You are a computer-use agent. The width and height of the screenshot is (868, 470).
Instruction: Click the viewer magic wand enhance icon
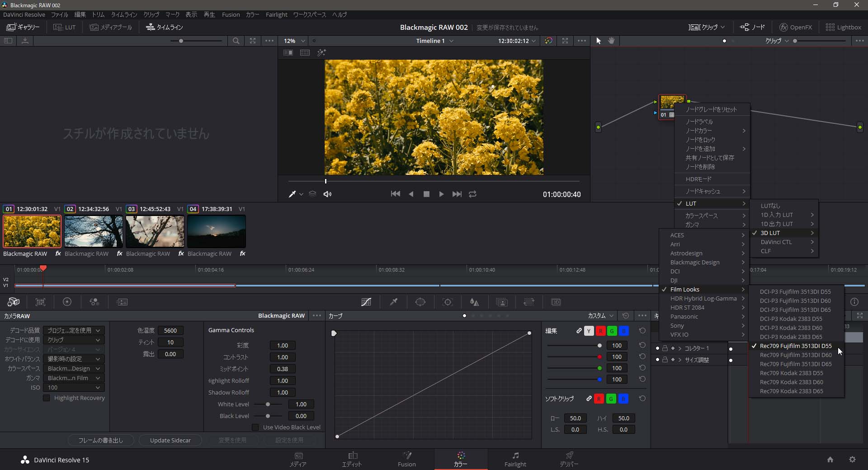[x=321, y=53]
